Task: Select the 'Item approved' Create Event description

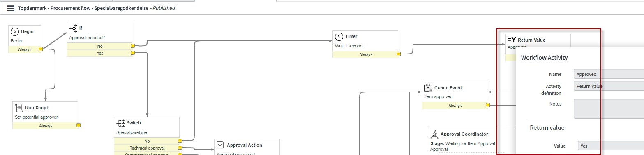Action: click(438, 97)
